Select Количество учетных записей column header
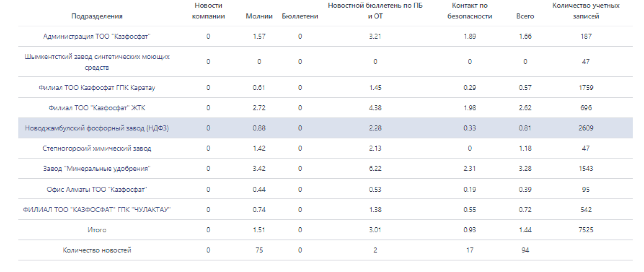 586,11
